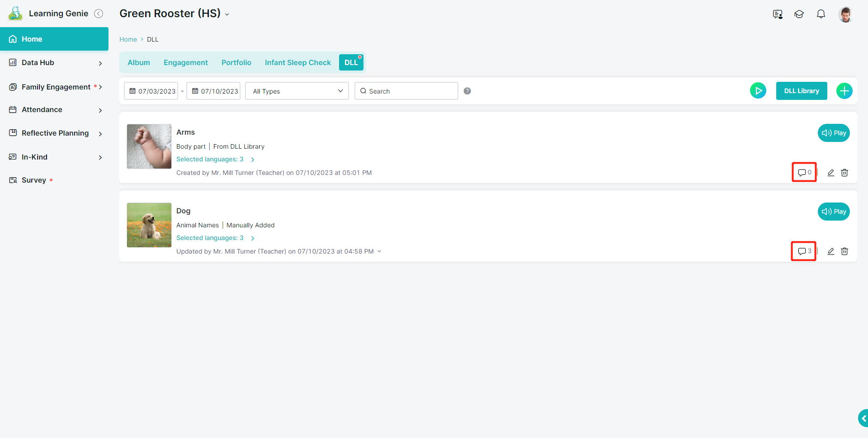Click the help question mark icon
The width and height of the screenshot is (868, 438).
[467, 91]
